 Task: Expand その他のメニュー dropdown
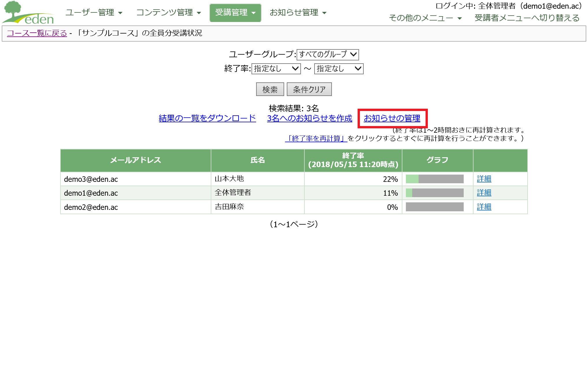pos(425,18)
